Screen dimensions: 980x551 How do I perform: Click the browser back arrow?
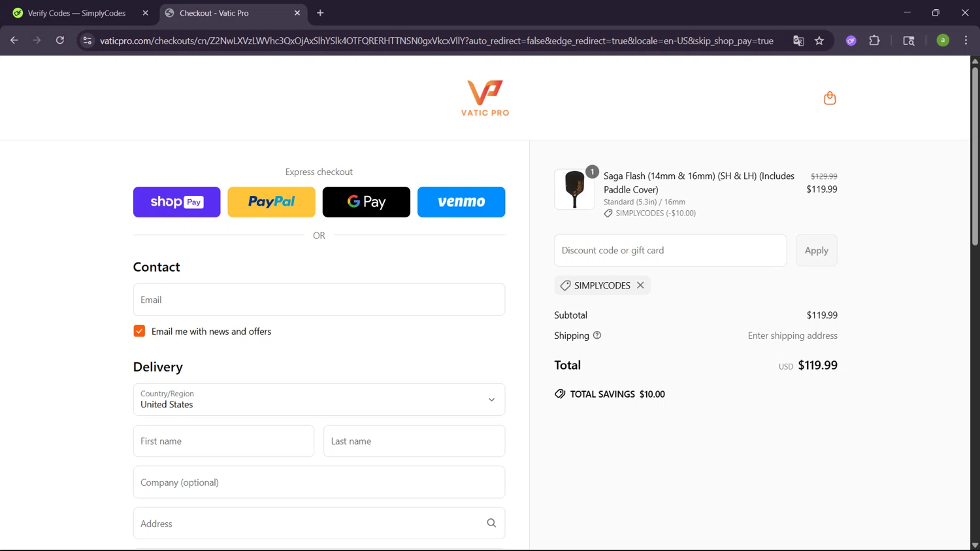click(14, 40)
